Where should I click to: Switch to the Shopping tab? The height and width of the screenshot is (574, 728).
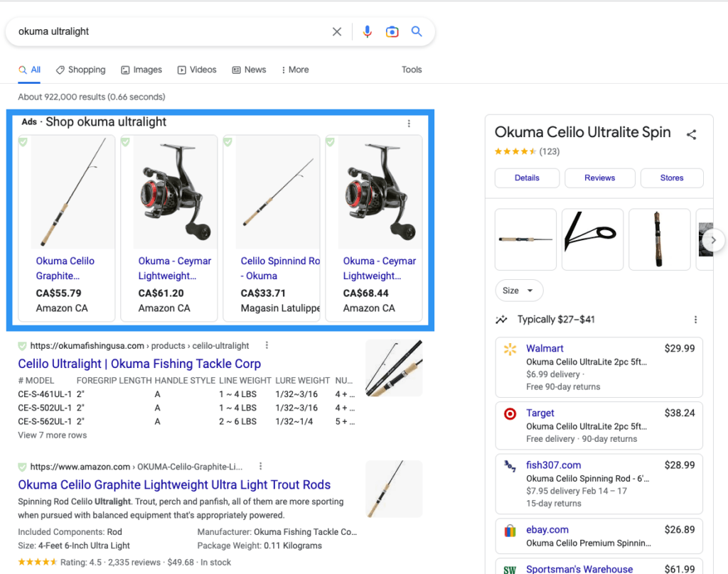pos(81,70)
